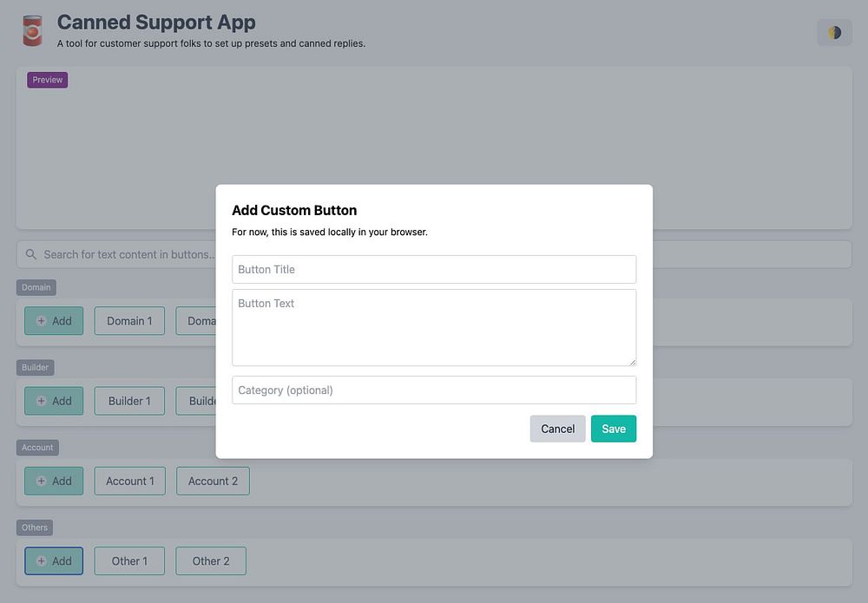
Task: Select the Account 1 button
Action: pyautogui.click(x=130, y=481)
